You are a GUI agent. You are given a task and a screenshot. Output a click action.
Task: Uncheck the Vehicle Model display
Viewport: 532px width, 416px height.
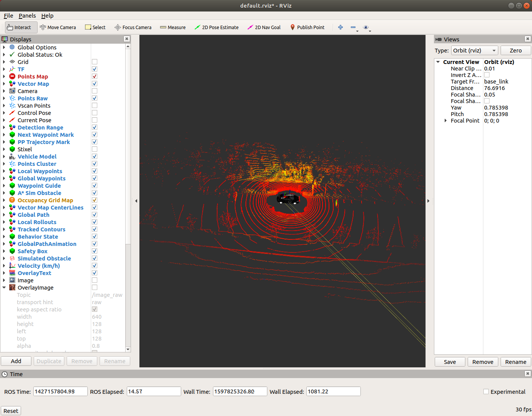[x=95, y=157]
